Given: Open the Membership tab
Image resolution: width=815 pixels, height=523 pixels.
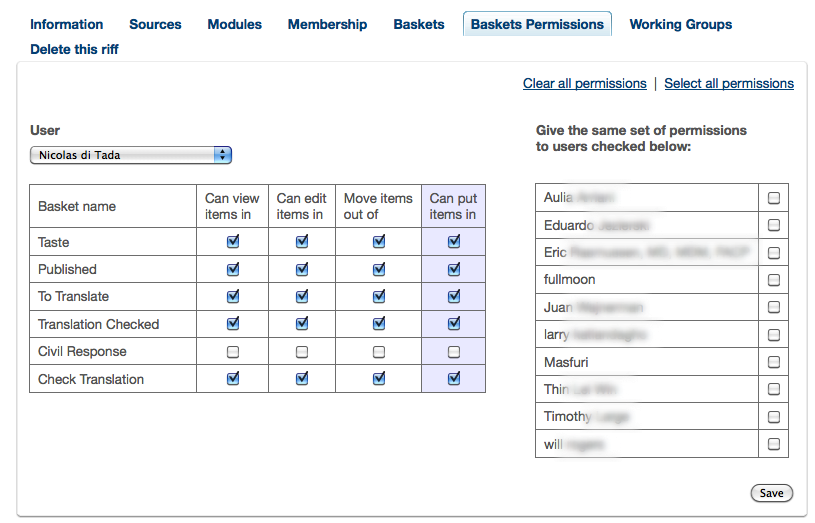Looking at the screenshot, I should [327, 24].
